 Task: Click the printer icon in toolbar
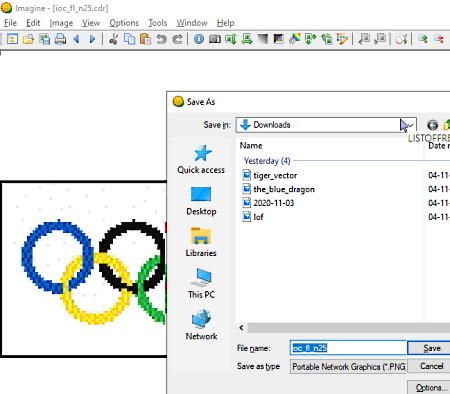pos(60,39)
